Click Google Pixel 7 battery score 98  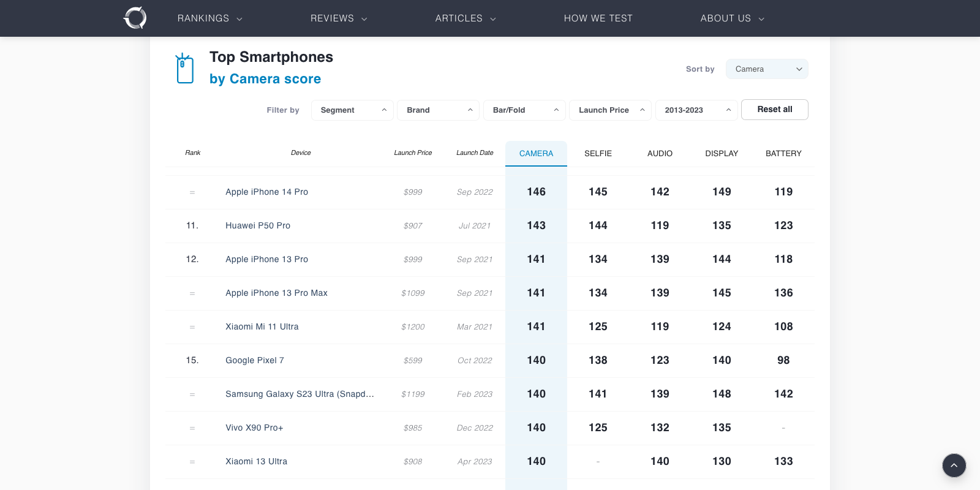pyautogui.click(x=783, y=360)
